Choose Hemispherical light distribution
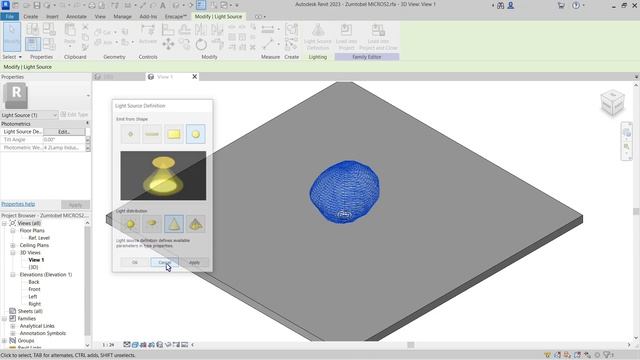The image size is (640, 360). [x=152, y=224]
